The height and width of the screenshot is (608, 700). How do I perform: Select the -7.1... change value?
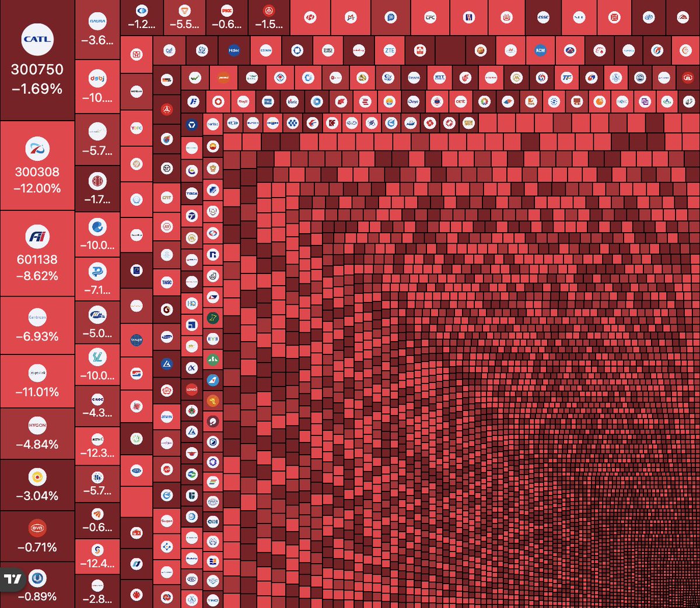click(97, 290)
